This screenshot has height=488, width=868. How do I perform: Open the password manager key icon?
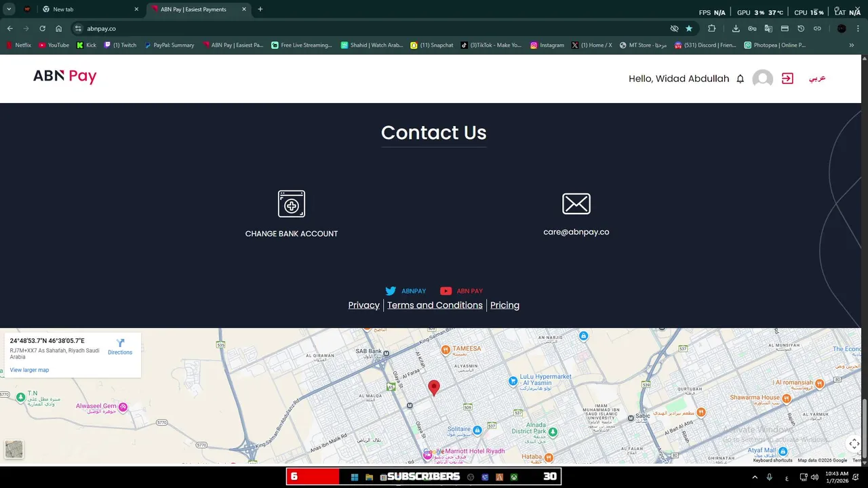pos(752,28)
